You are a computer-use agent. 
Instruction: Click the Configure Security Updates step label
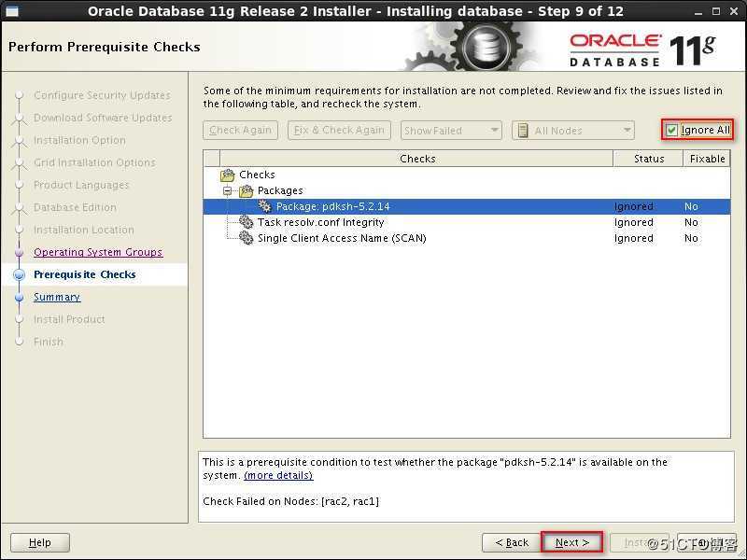tap(102, 95)
